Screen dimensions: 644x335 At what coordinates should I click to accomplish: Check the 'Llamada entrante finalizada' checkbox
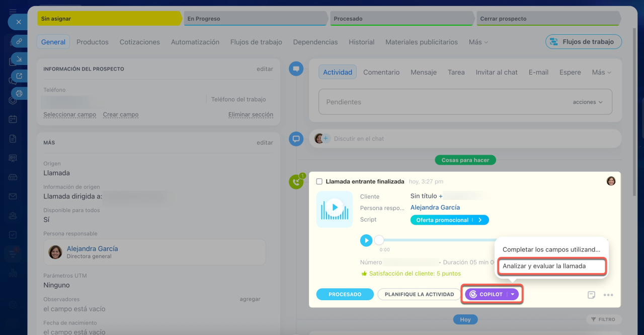pyautogui.click(x=319, y=181)
